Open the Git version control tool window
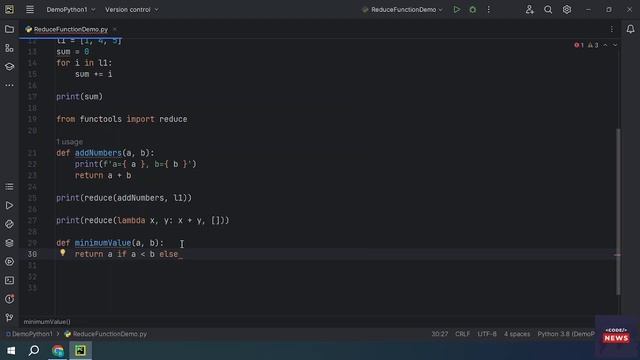Screen dimensions: 640x360 9,318
